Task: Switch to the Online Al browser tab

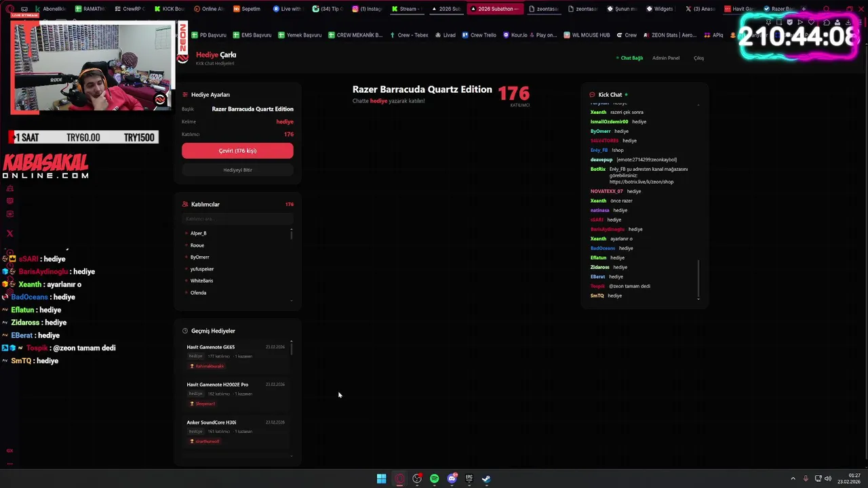Action: pos(209,9)
